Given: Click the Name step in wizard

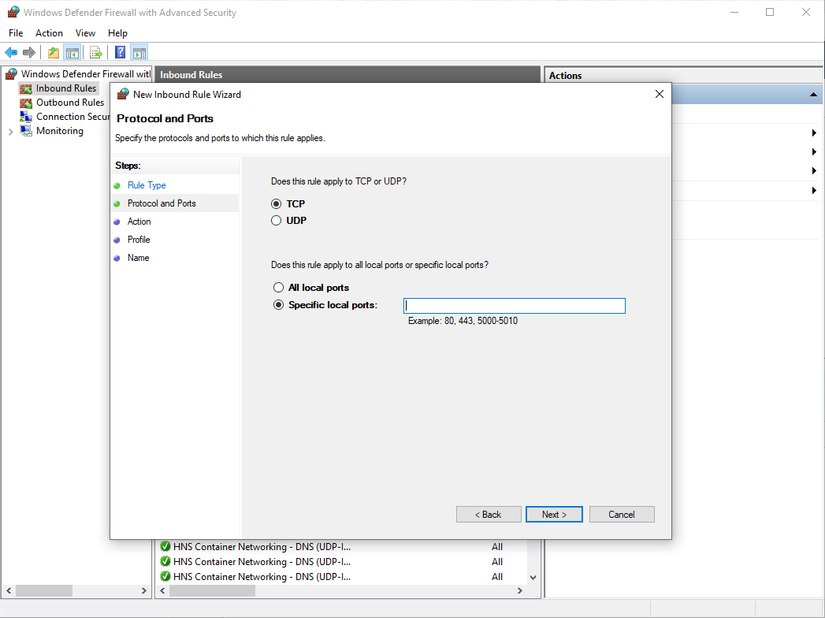Looking at the screenshot, I should (138, 258).
